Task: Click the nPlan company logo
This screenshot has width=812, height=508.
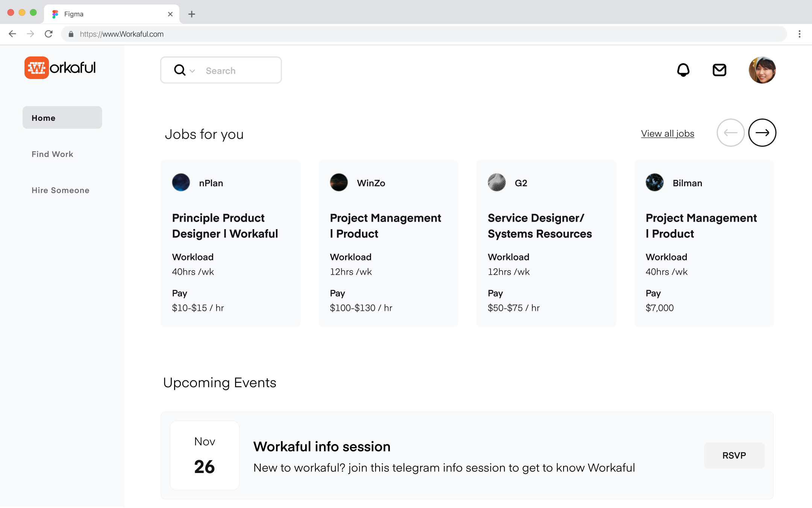Action: tap(181, 183)
